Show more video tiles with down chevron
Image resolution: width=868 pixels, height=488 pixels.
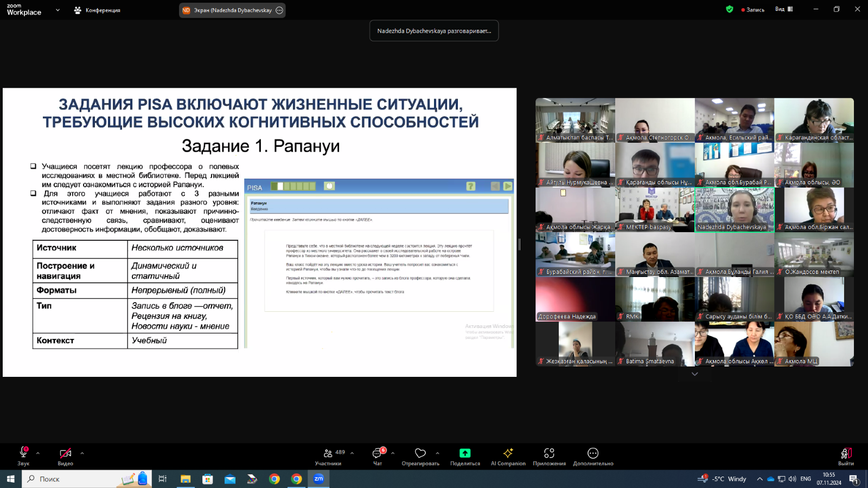pos(694,374)
